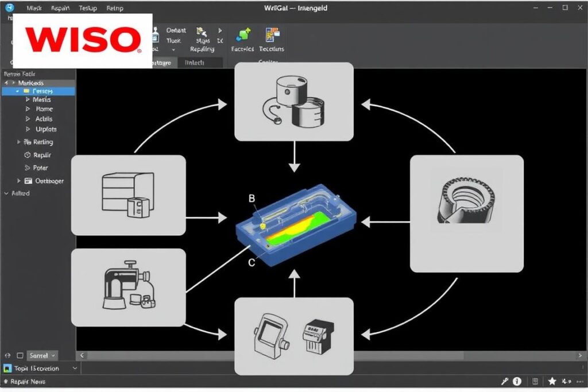Click the wrench icon in status bar
The image size is (588, 392).
[505, 381]
